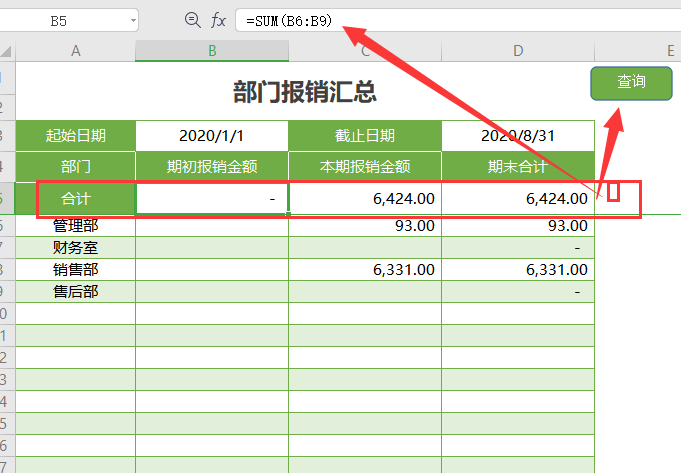This screenshot has width=681, height=473.
Task: Select column C header
Action: [x=365, y=51]
